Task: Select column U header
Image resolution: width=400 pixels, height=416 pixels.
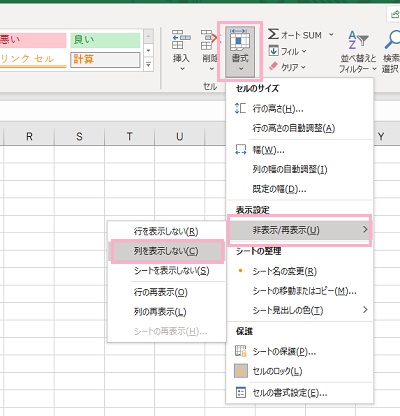Action: (180, 136)
